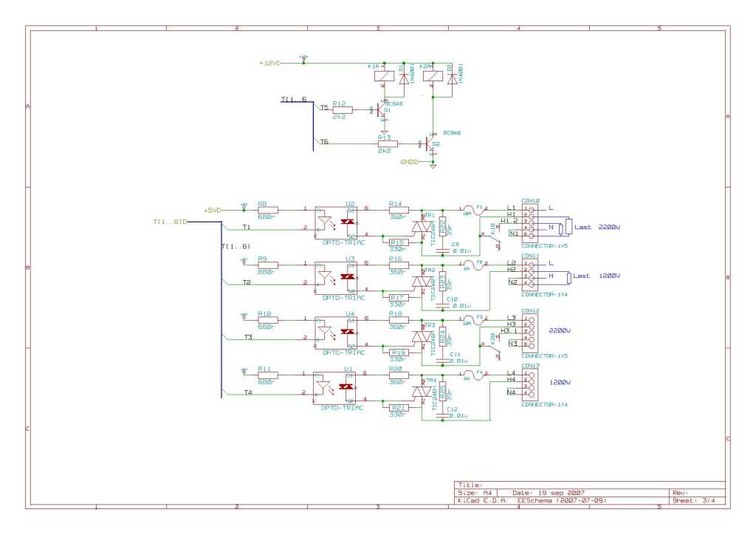Click the 'Last 1200W' load text
756x535 pixels.
(x=597, y=276)
